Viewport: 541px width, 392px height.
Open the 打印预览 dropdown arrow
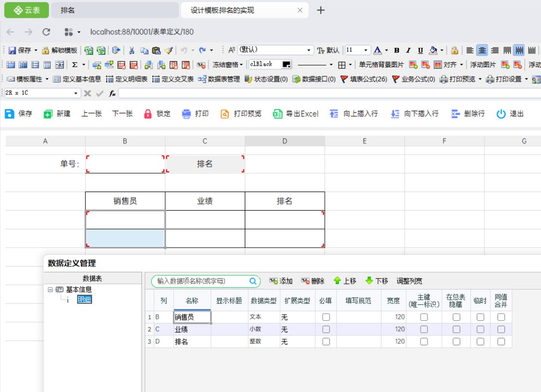(480, 79)
